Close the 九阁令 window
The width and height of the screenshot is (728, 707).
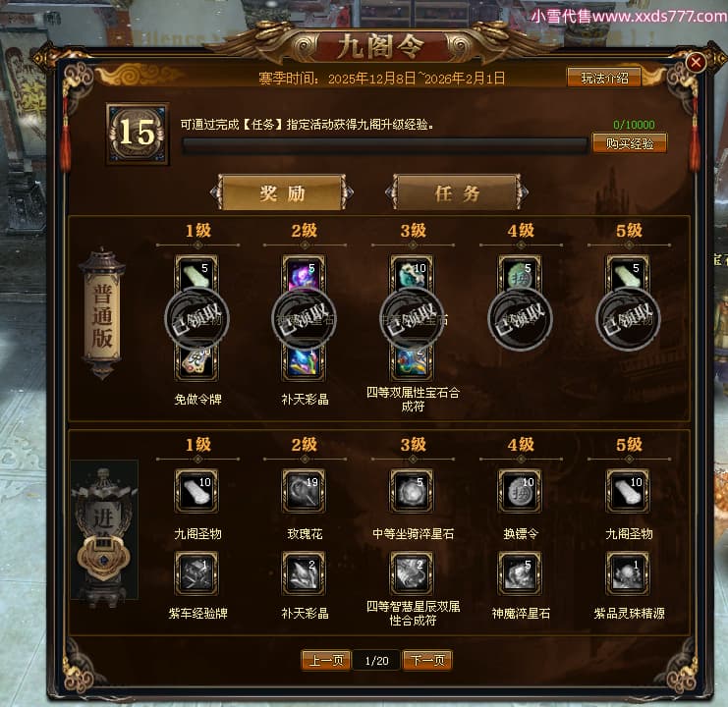(695, 62)
